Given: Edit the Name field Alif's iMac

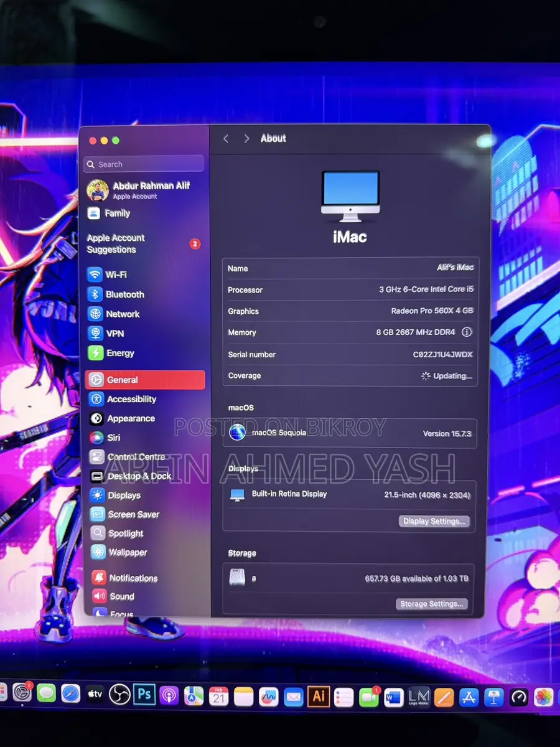Looking at the screenshot, I should coord(455,268).
